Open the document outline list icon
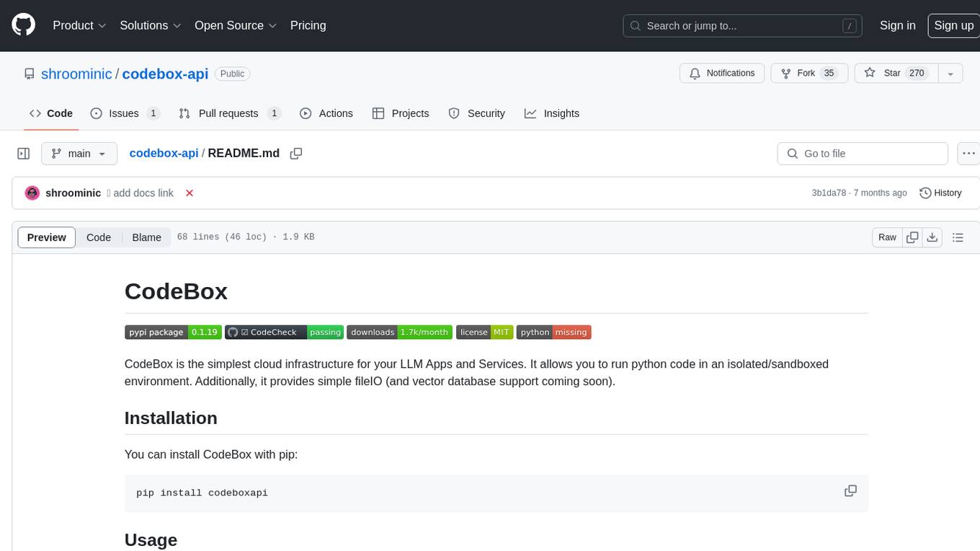The image size is (980, 551). click(958, 237)
